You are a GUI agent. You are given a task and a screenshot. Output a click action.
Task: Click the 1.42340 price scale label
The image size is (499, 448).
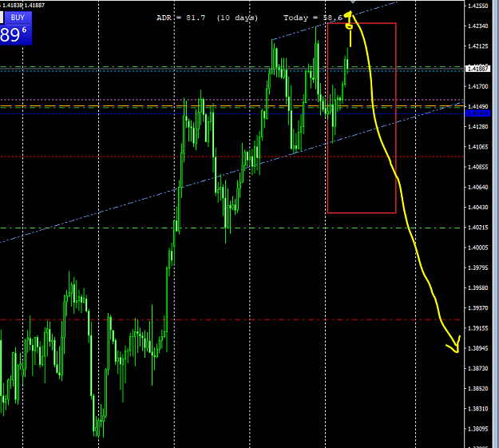(478, 26)
